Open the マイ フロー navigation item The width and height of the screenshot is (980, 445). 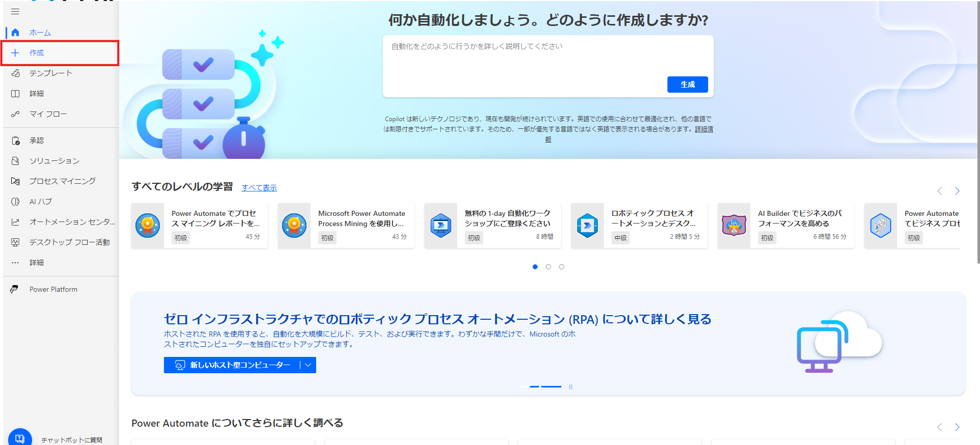pyautogui.click(x=61, y=114)
